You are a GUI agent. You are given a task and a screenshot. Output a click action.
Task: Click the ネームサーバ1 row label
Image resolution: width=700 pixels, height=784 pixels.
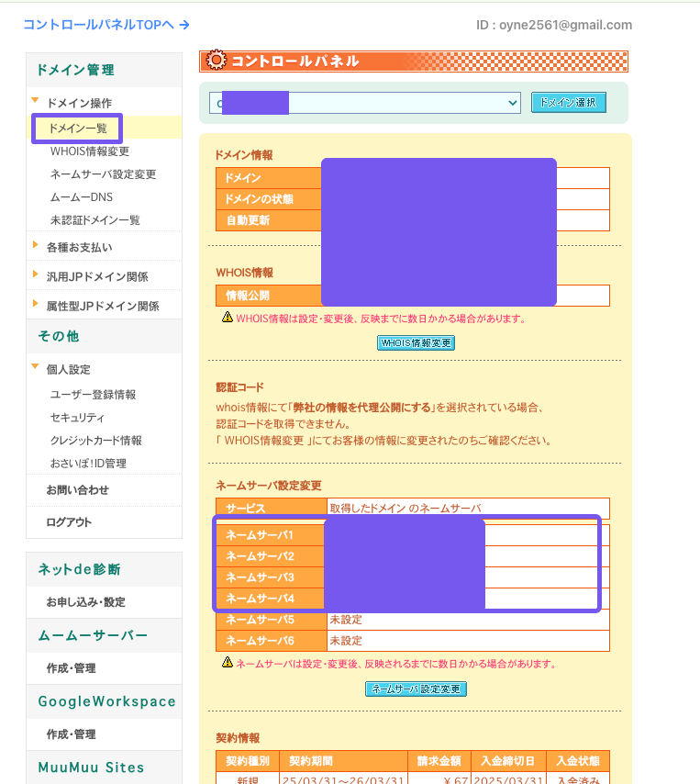[x=260, y=535]
